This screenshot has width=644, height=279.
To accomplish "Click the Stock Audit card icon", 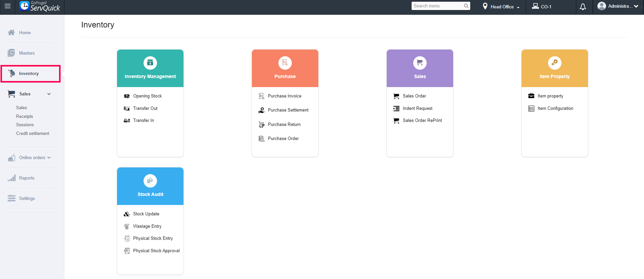I will click(150, 181).
